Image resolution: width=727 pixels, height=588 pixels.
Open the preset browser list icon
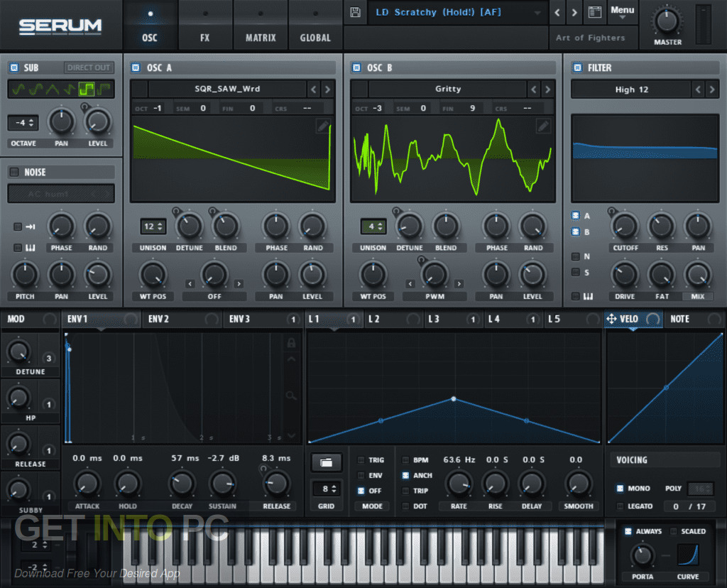595,12
